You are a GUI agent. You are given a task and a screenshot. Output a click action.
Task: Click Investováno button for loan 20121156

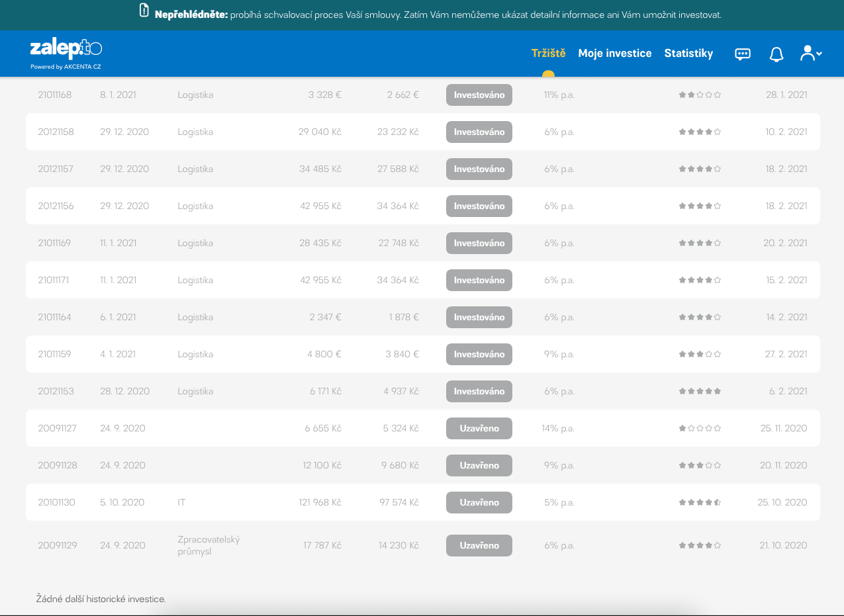tap(479, 206)
